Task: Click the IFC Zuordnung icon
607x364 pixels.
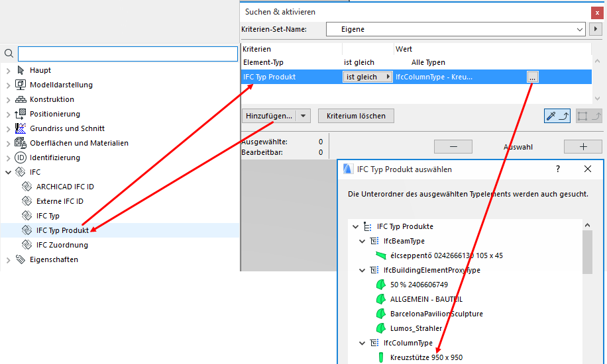Action: [x=27, y=245]
